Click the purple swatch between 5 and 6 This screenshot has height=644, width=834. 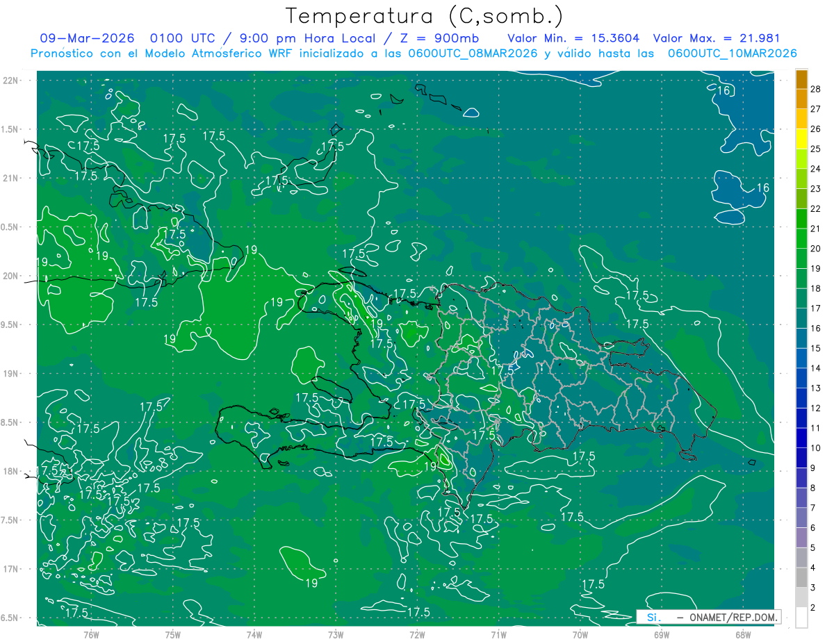[801, 538]
